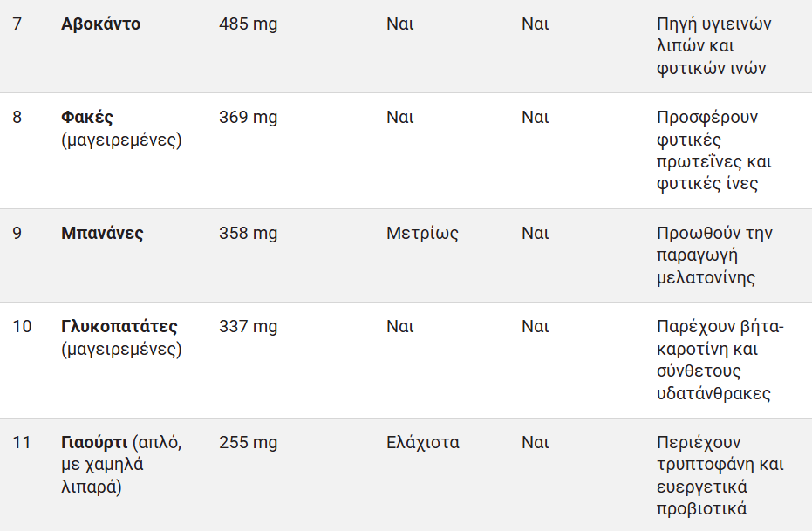Image resolution: width=812 pixels, height=531 pixels.
Task: Click the bold food name Αβοκάντο
Action: (x=100, y=24)
